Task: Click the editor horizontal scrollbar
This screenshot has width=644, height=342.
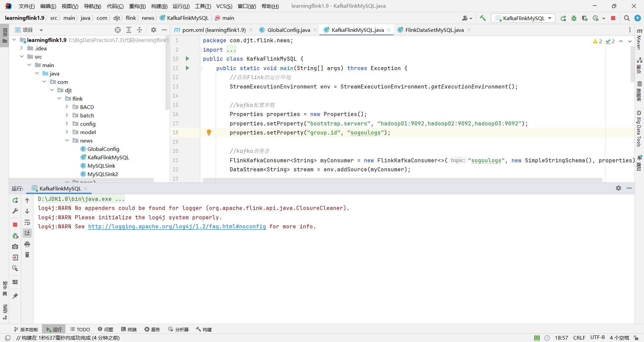Action: tap(402, 180)
